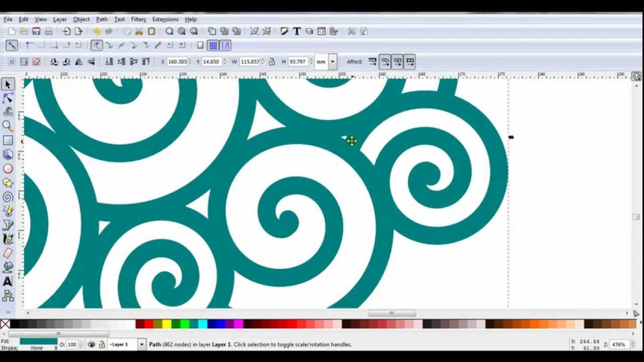Click the Print document icon
Image resolution: width=644 pixels, height=362 pixels.
[x=48, y=31]
